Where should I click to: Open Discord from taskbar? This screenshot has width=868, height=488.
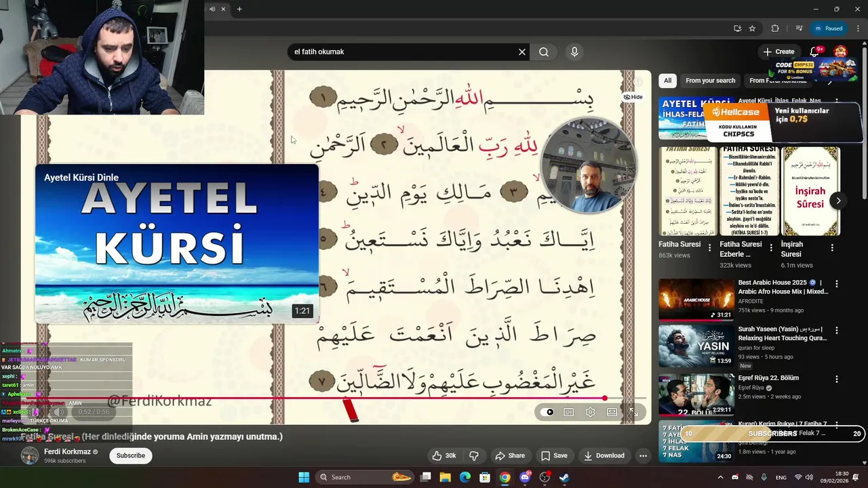click(525, 477)
